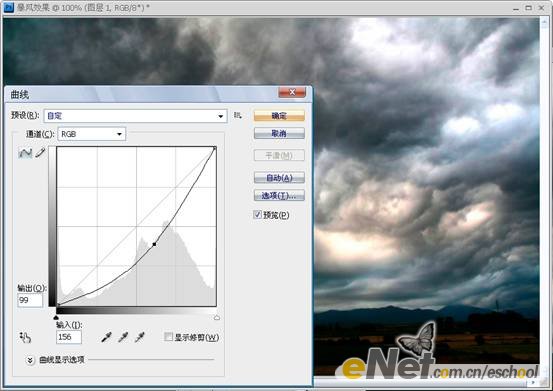This screenshot has width=553, height=391.
Task: Minimize the Photoshop document window
Action: click(516, 8)
